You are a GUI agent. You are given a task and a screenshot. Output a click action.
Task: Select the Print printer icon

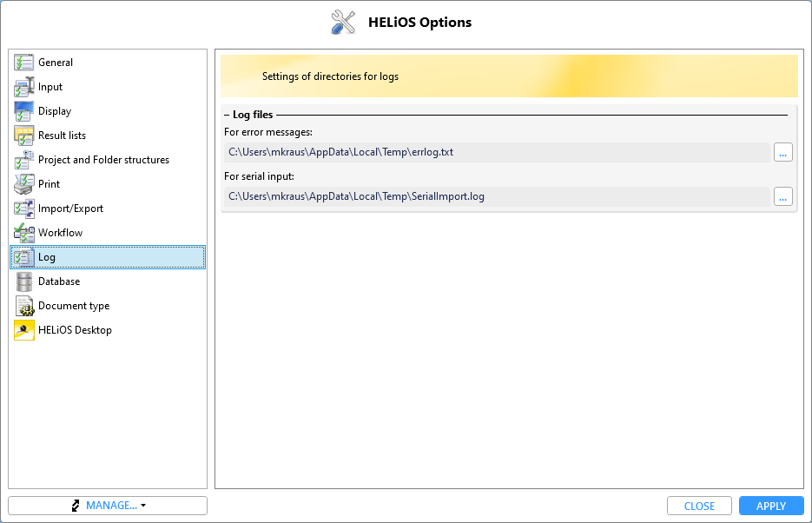pyautogui.click(x=23, y=184)
